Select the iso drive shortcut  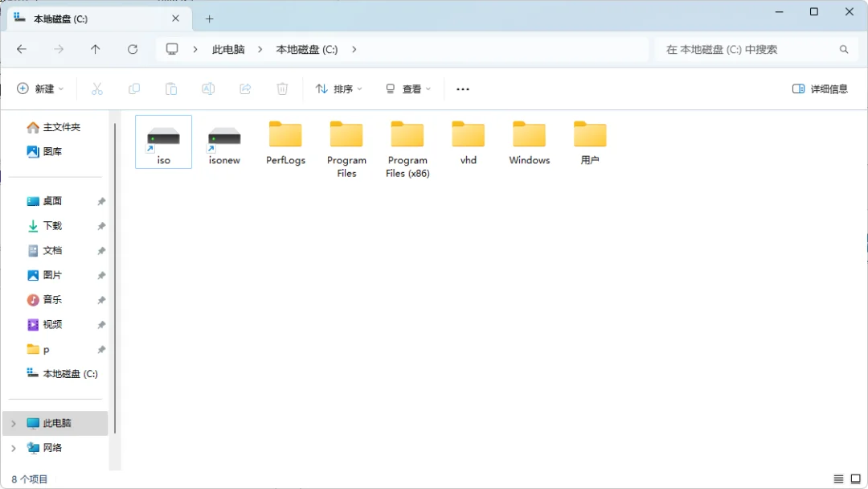163,142
